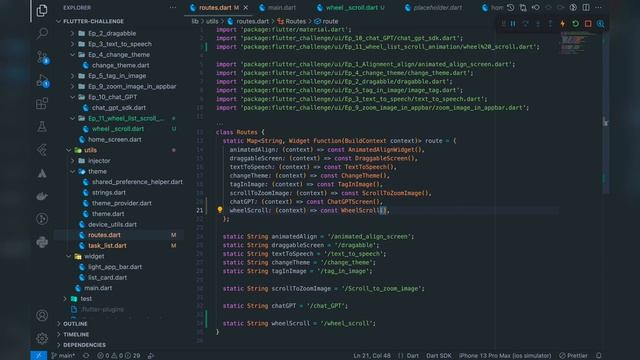This screenshot has height=360, width=640.
Task: Change the Dart language mode
Action: pyautogui.click(x=413, y=356)
